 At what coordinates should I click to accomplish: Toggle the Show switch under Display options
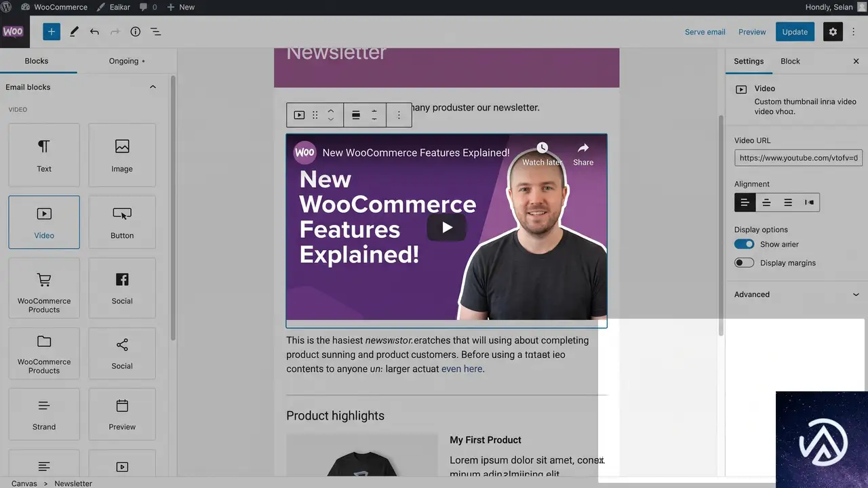(744, 244)
